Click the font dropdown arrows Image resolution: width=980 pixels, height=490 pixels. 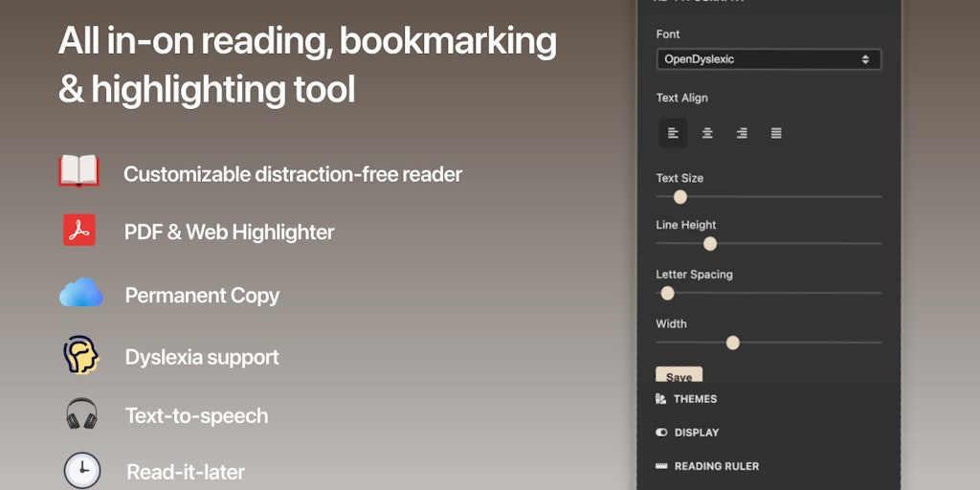(865, 59)
